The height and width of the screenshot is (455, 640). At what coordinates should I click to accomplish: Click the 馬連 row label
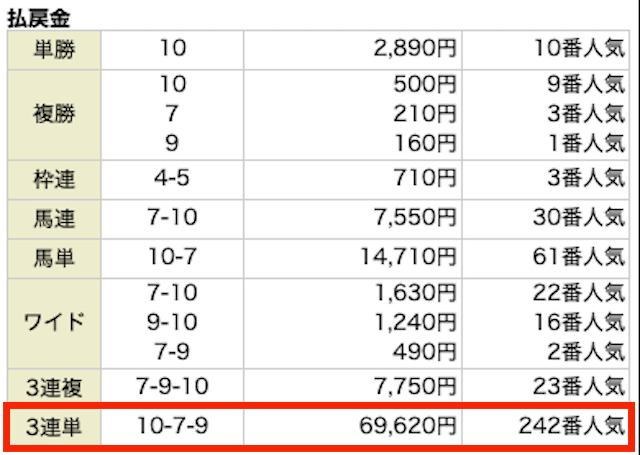(54, 219)
